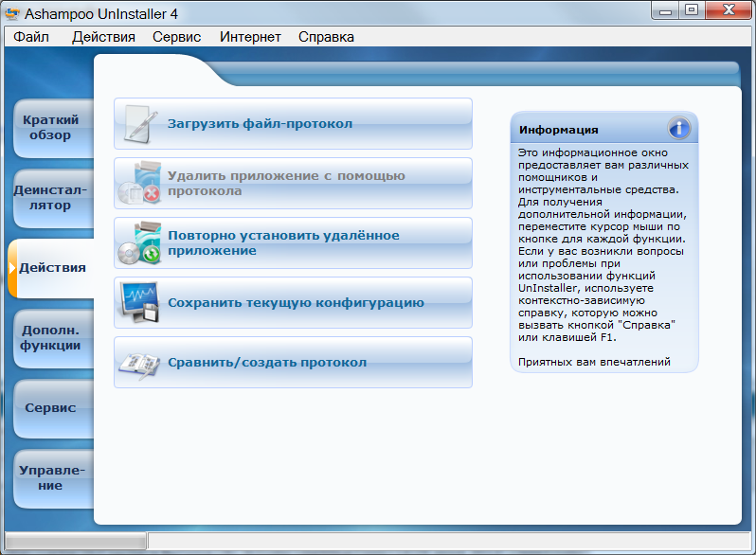Click the monitor icon for saving configuration
756x555 pixels.
(x=138, y=303)
